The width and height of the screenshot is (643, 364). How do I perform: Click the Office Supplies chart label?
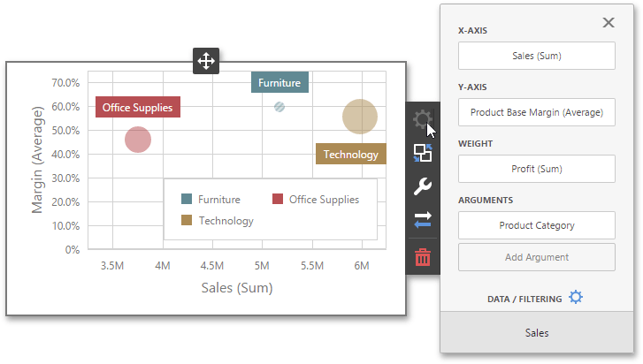[x=138, y=107]
